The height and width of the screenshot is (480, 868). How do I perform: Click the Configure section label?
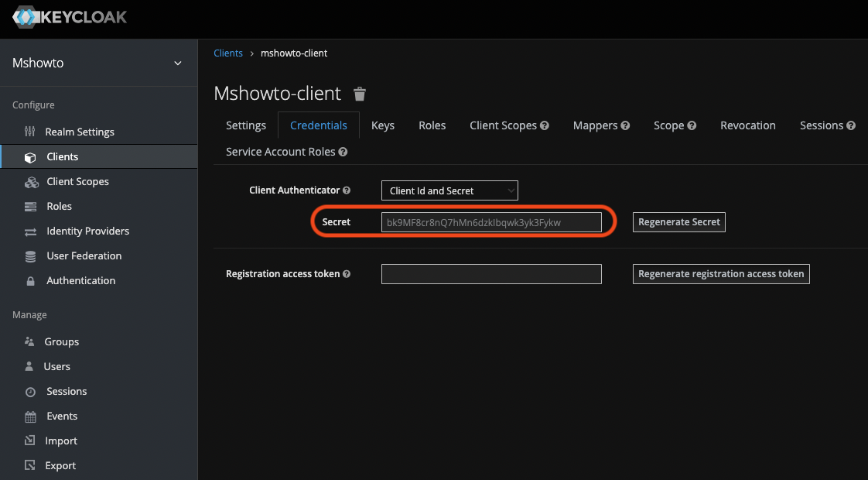pyautogui.click(x=33, y=105)
